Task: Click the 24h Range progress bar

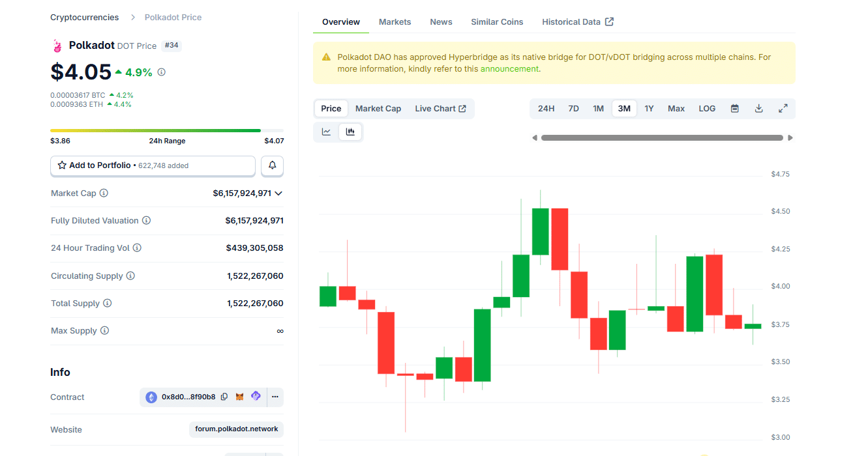Action: (x=167, y=130)
